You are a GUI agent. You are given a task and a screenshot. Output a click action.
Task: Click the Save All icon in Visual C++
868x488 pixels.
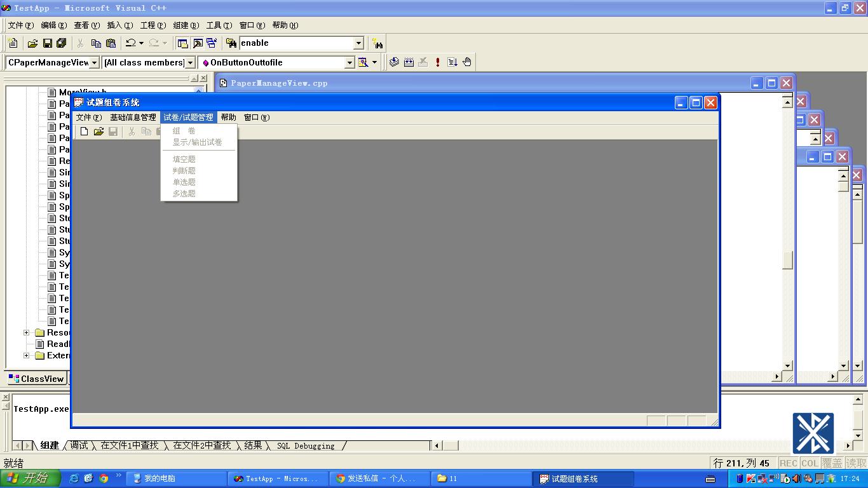click(62, 43)
